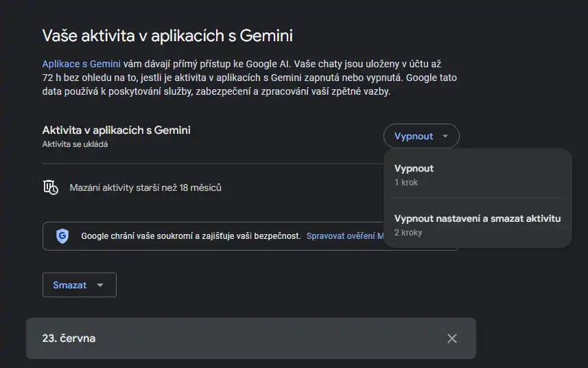This screenshot has height=368, width=588.
Task: Click the page title 'Vaše aktivita v aplikacích s Gemini'
Action: click(167, 36)
